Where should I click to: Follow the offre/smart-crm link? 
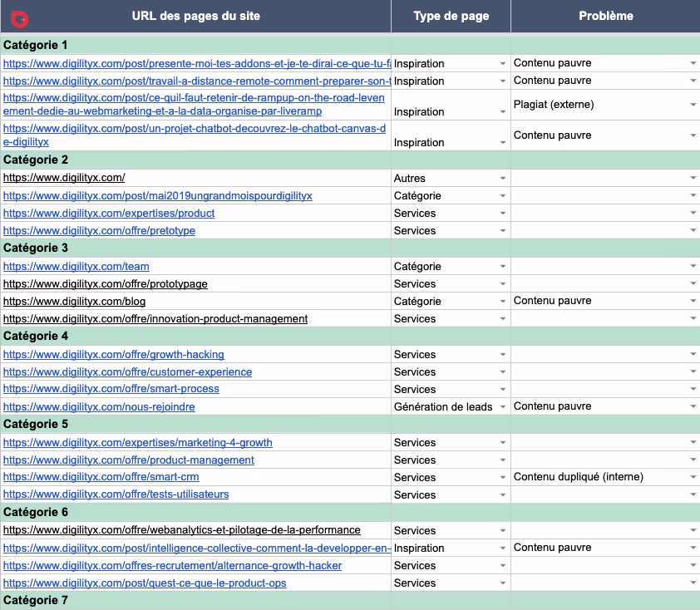click(101, 476)
